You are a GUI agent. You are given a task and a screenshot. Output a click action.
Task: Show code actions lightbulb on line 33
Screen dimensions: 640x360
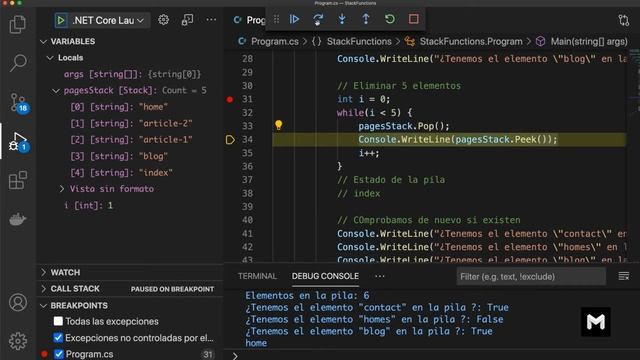pos(278,125)
